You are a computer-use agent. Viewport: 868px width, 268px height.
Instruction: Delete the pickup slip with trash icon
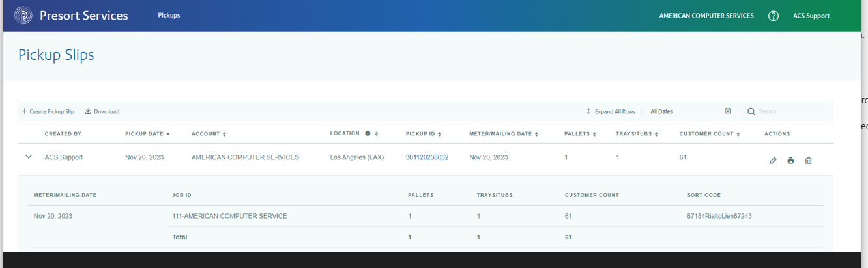pyautogui.click(x=808, y=161)
